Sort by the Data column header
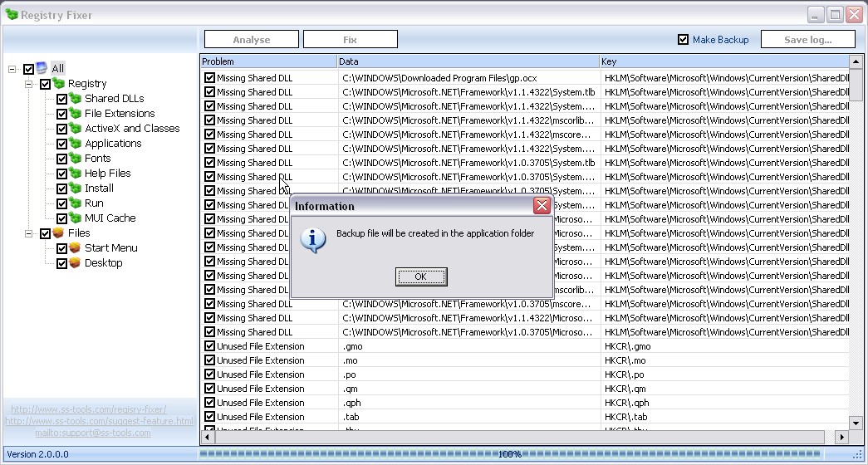Image resolution: width=868 pixels, height=465 pixels. [x=468, y=61]
